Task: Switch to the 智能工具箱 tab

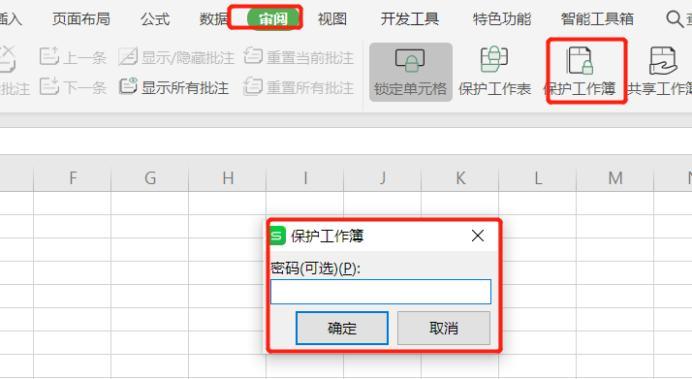Action: click(597, 19)
